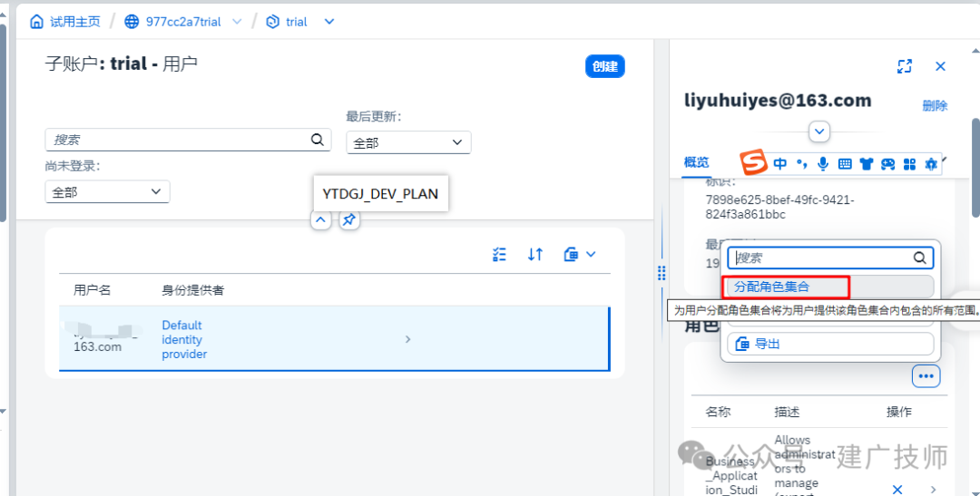The image size is (980, 496).
Task: Open the Sogou soft keyboard icon
Action: point(845,164)
